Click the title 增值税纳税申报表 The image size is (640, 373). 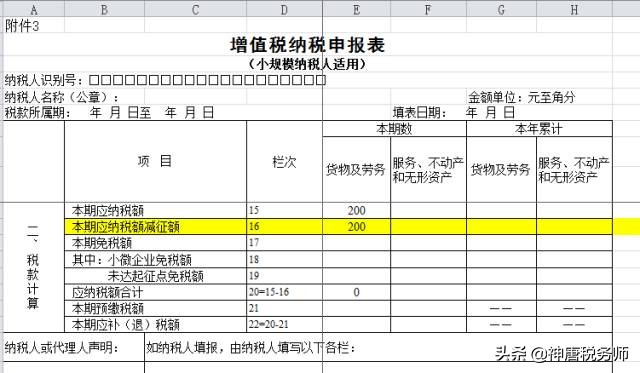click(x=307, y=45)
